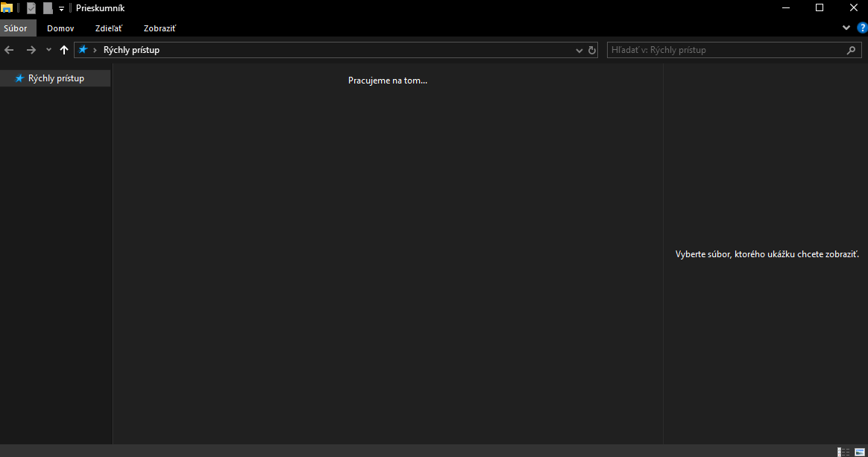Open the Customize Quick Access Toolbar dropdown

click(x=61, y=9)
